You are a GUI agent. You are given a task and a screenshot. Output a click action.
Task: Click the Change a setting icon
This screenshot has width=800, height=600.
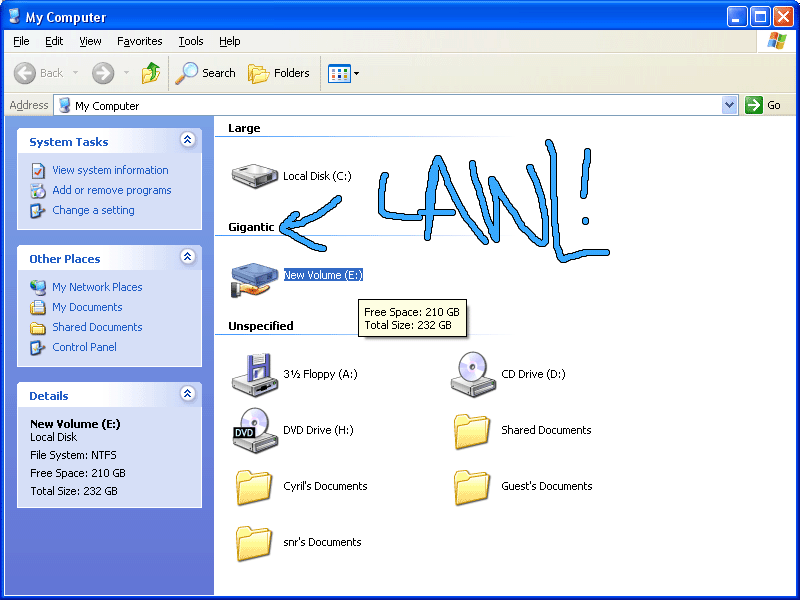(37, 210)
